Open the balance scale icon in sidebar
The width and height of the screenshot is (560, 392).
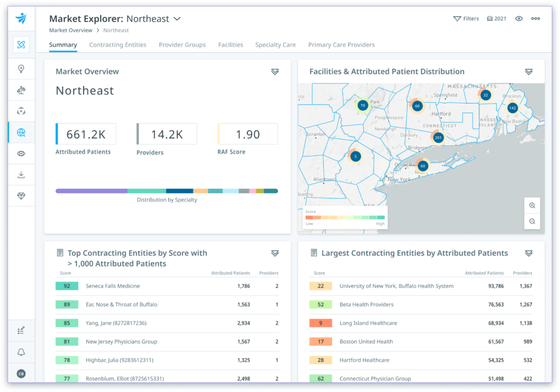click(21, 90)
